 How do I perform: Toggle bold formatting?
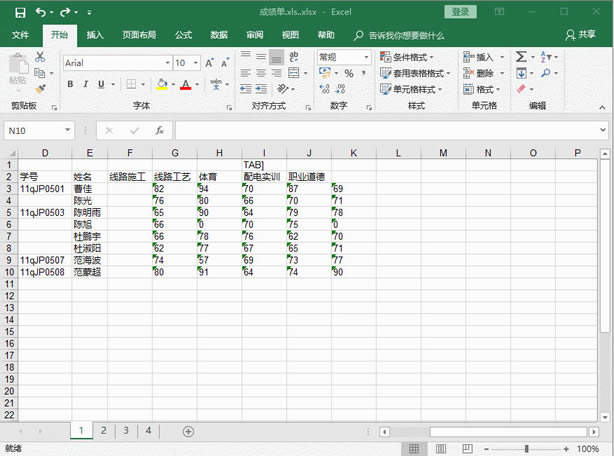(71, 85)
